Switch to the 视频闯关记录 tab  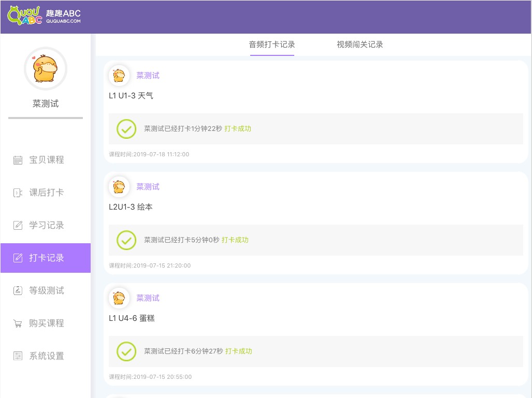point(360,45)
